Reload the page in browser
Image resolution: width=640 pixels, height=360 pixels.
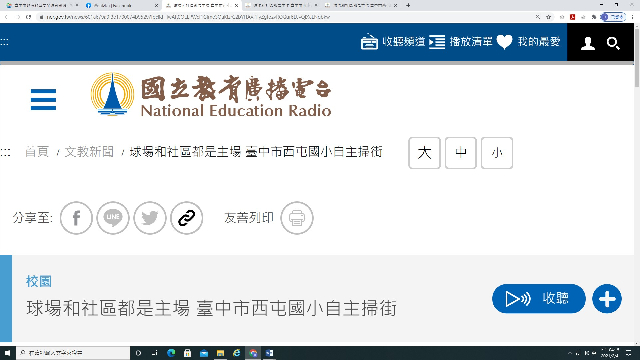click(28, 17)
